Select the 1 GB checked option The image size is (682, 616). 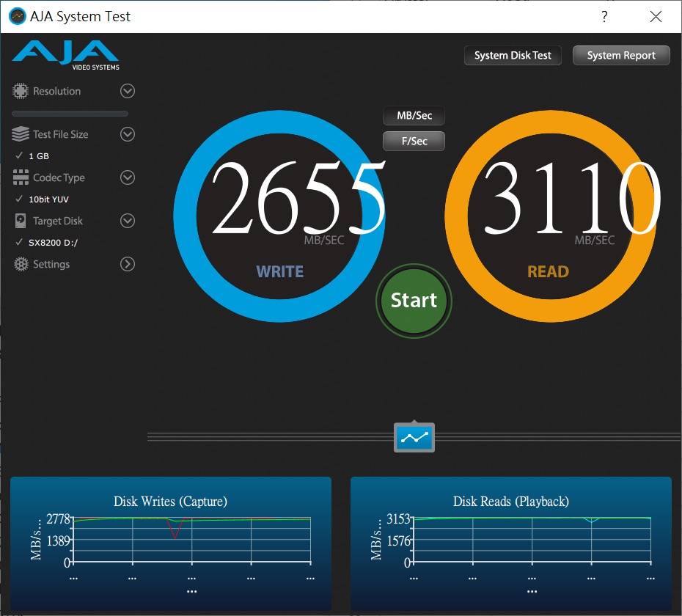[x=32, y=155]
